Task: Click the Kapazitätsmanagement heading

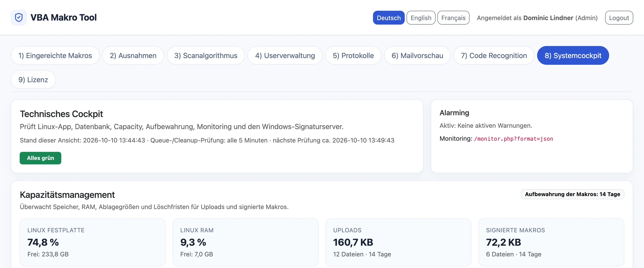Action: coord(67,195)
